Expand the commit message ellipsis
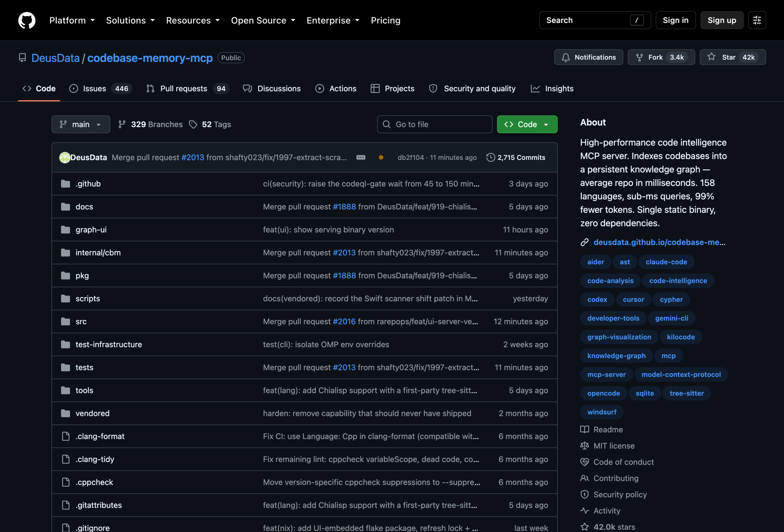 (361, 157)
